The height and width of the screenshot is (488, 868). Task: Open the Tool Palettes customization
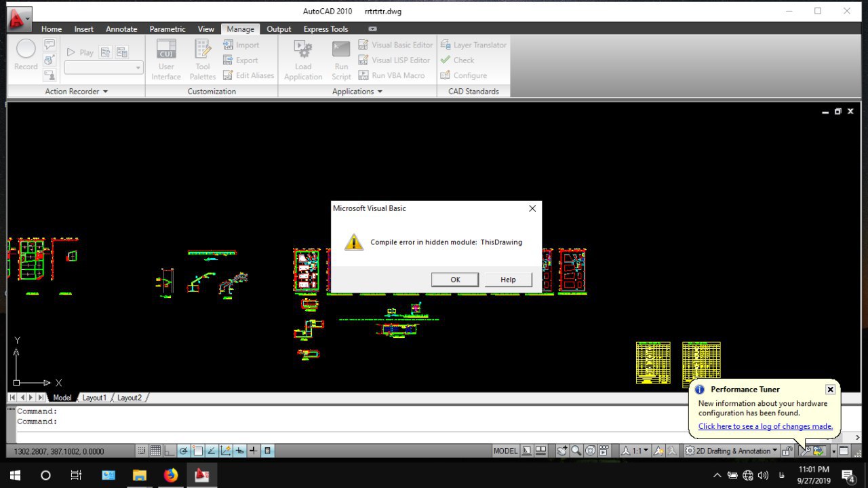[x=203, y=60]
